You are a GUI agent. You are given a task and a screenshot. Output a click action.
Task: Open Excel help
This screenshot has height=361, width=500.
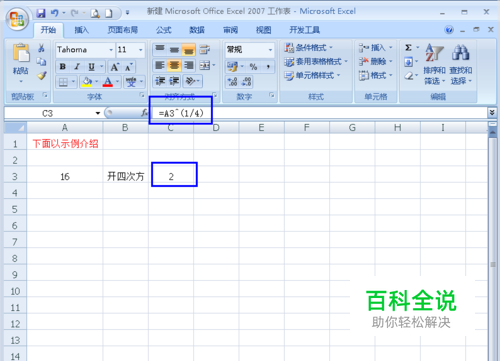[x=449, y=30]
